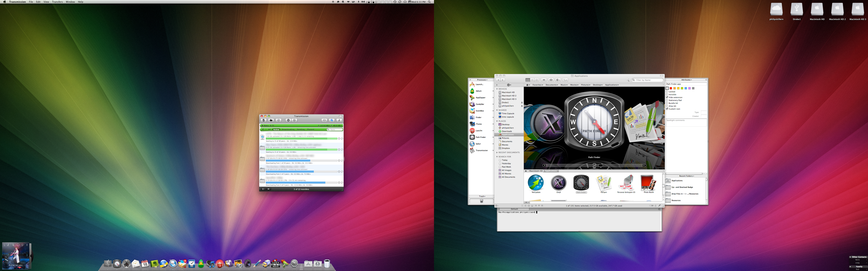Open the Attributes panel header dropdown
The image size is (868, 271).
686,80
